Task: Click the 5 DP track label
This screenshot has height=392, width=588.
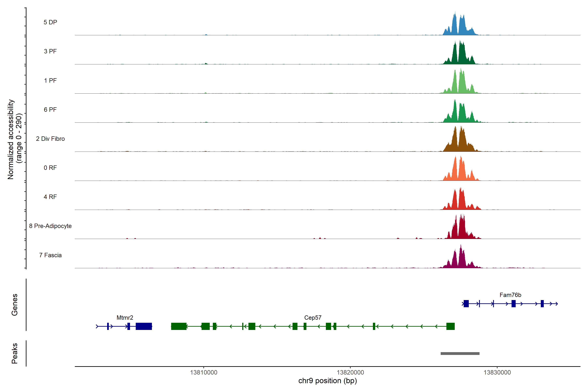Action: tap(50, 22)
